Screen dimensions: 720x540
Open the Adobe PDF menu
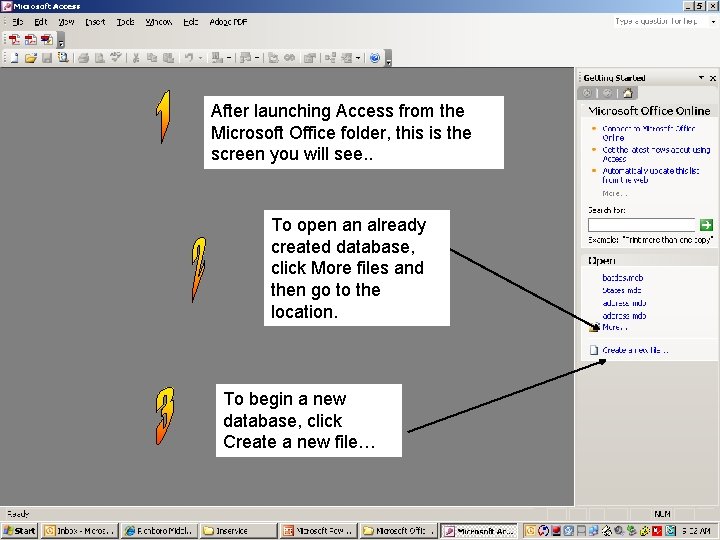coord(228,22)
